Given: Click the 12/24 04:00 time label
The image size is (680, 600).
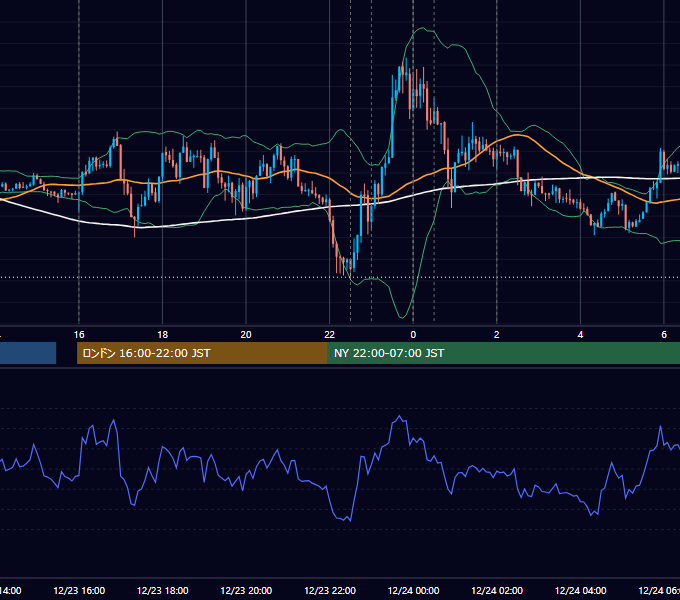Looking at the screenshot, I should coord(580,590).
